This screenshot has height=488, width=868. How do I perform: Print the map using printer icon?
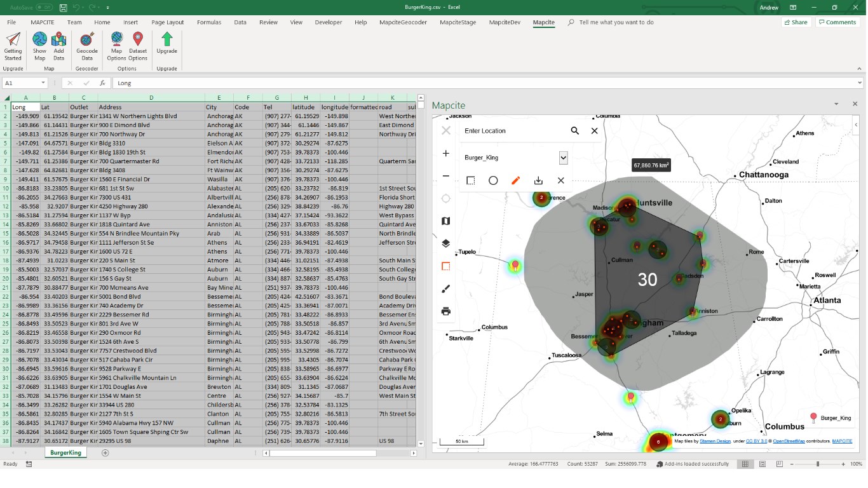click(446, 311)
